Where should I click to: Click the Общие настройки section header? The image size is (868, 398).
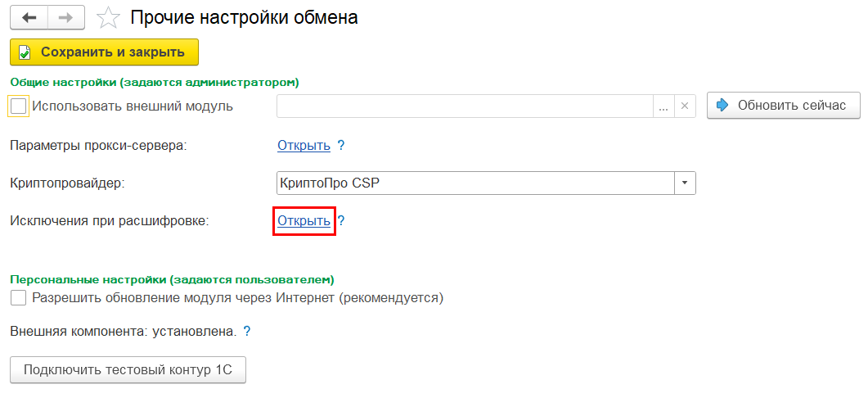tap(155, 82)
